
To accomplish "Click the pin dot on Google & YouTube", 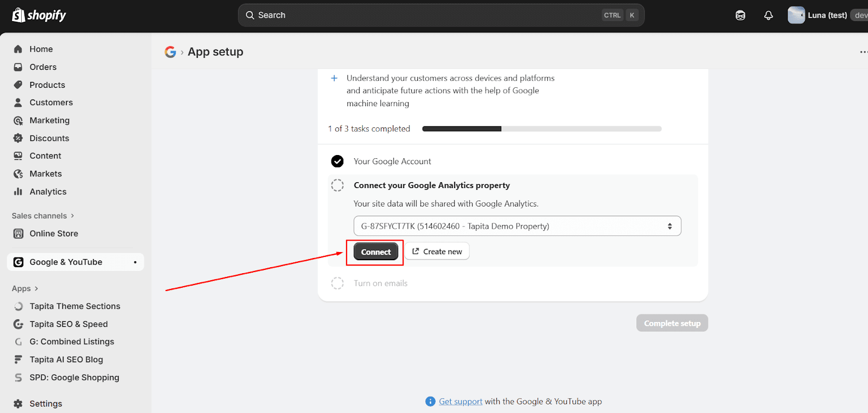I will tap(135, 262).
